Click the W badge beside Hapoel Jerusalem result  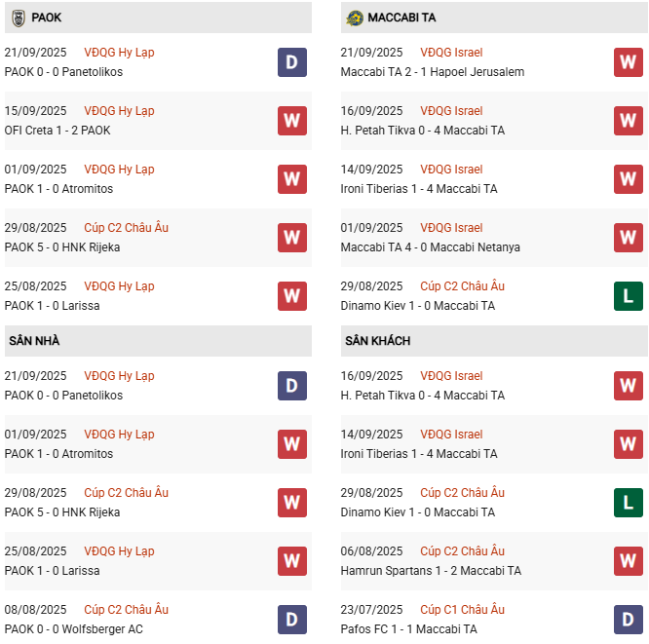(x=628, y=62)
